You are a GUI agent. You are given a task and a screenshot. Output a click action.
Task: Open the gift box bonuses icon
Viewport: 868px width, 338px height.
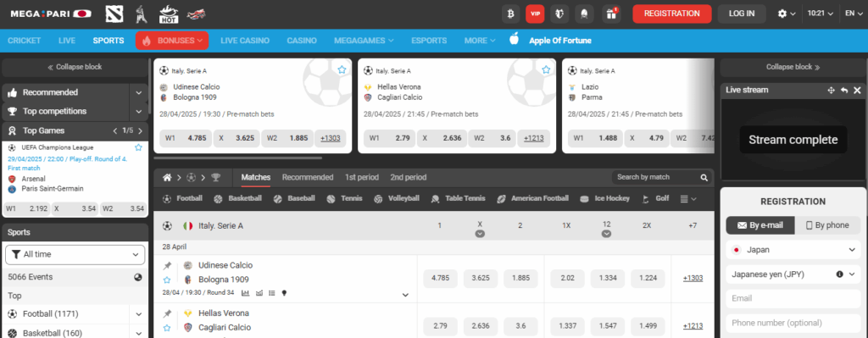[x=610, y=14]
